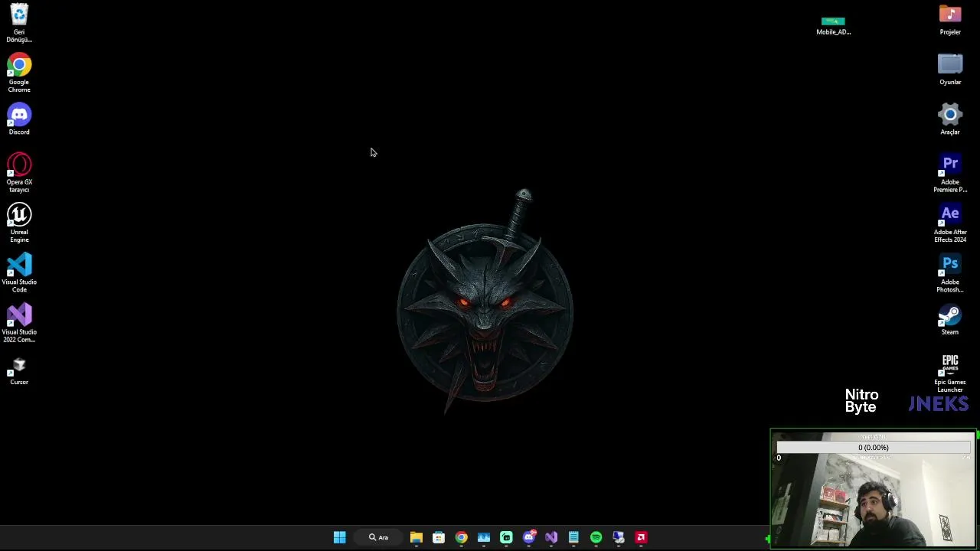Click the Ara search box in taskbar

click(378, 537)
